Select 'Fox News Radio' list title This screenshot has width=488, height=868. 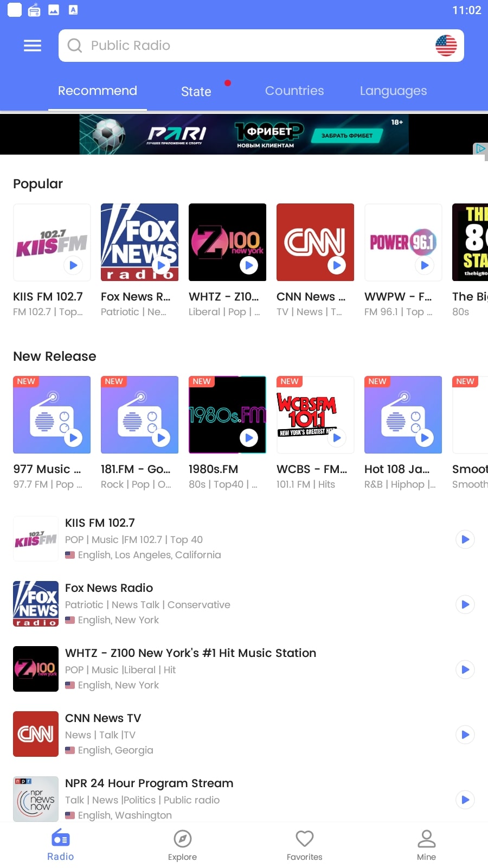(x=109, y=588)
